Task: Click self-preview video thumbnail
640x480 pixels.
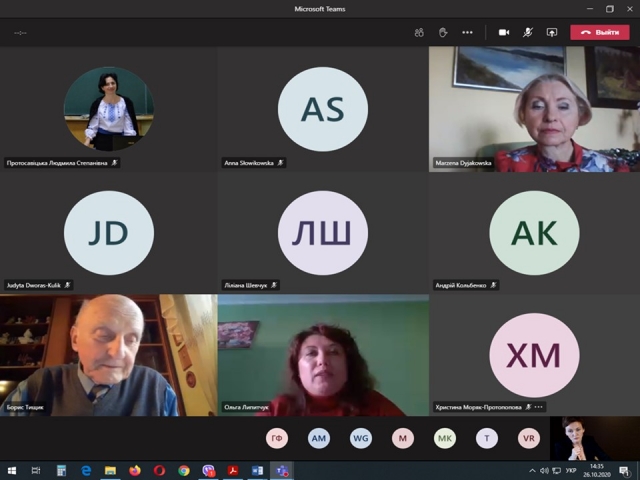Action: [594, 438]
